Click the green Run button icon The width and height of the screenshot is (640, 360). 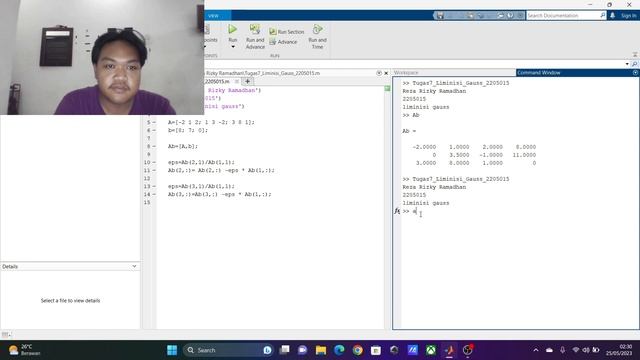232,29
